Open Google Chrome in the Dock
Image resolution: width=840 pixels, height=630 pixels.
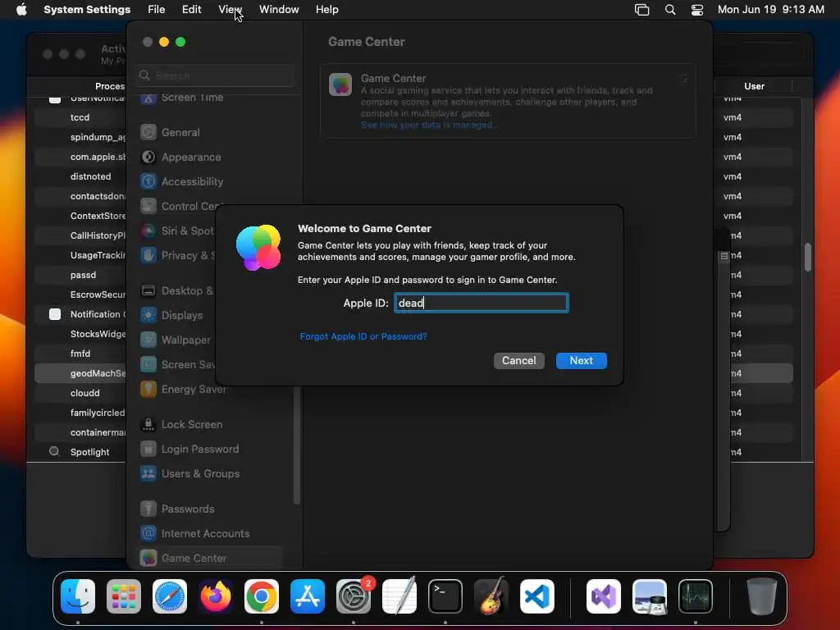[262, 596]
